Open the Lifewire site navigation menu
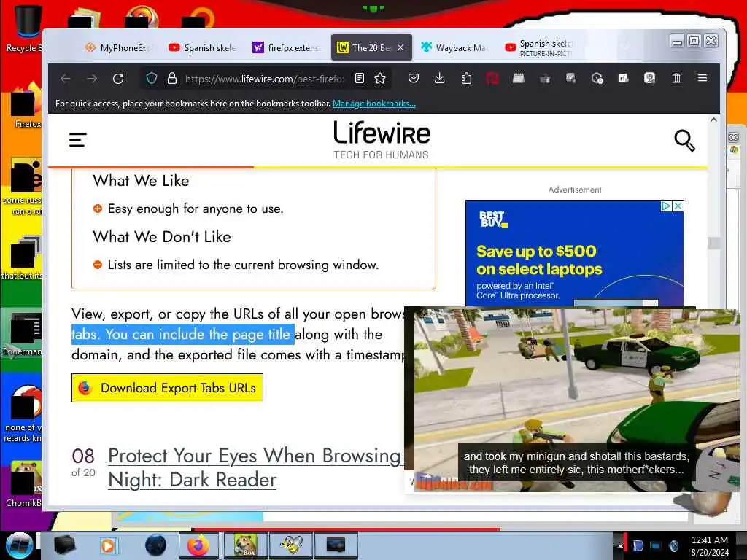Image resolution: width=747 pixels, height=560 pixels. point(77,139)
